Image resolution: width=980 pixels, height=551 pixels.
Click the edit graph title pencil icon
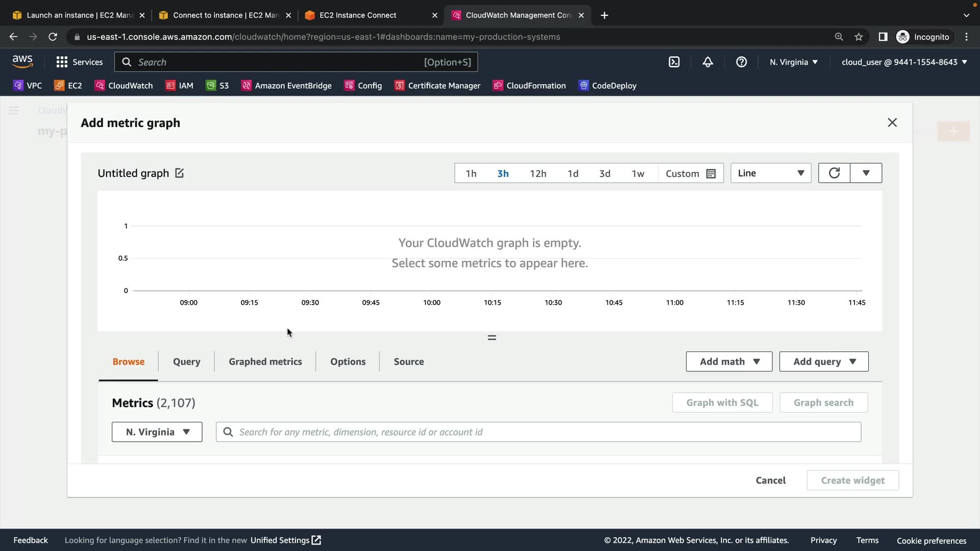pyautogui.click(x=179, y=173)
